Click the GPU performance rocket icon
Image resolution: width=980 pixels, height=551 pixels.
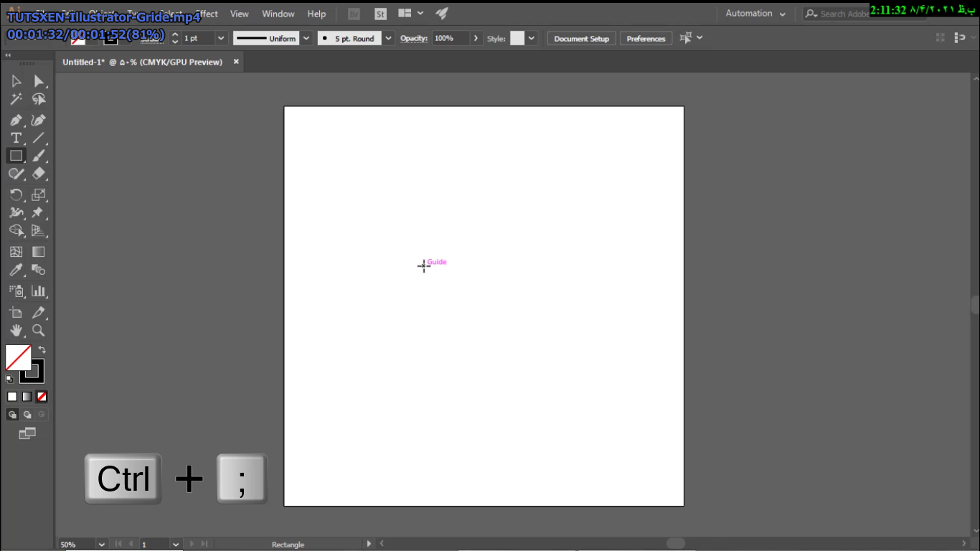pos(442,14)
